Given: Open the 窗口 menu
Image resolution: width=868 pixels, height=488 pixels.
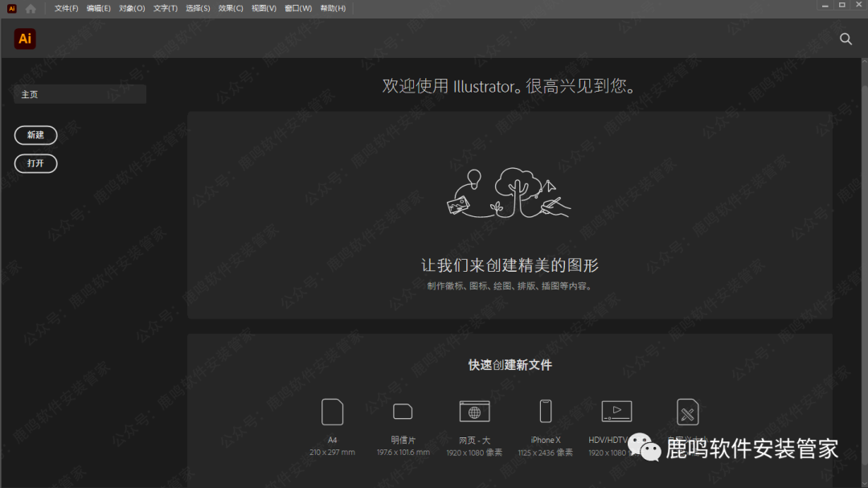Looking at the screenshot, I should coord(297,7).
